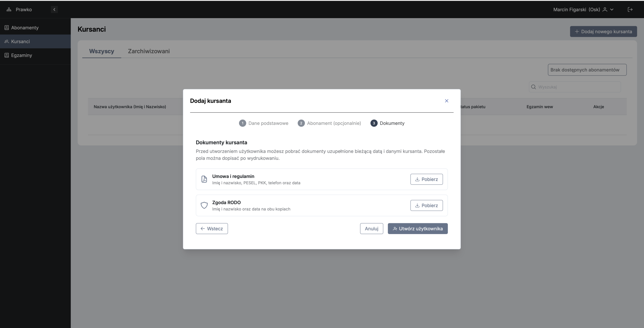Click the user profile icon
The image size is (644, 328).
coord(605,10)
